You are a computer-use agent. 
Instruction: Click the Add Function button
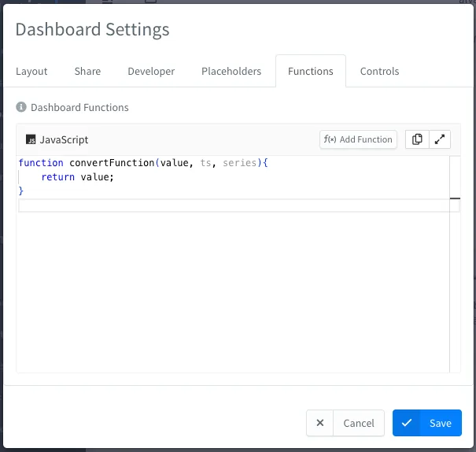coord(358,139)
